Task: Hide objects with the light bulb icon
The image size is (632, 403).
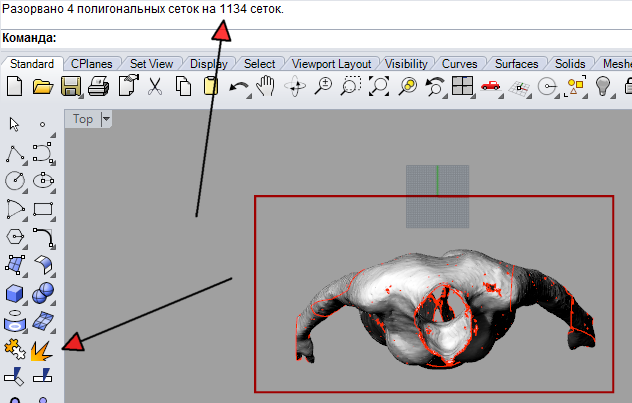Action: click(603, 86)
